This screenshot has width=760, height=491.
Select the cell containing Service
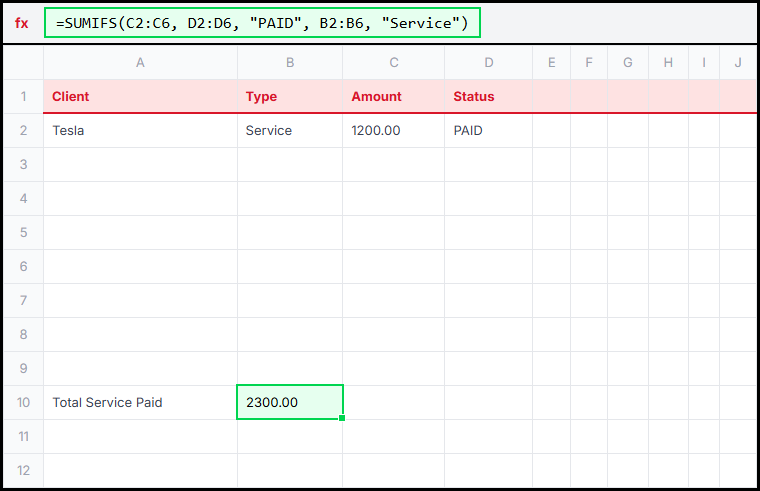tap(290, 131)
